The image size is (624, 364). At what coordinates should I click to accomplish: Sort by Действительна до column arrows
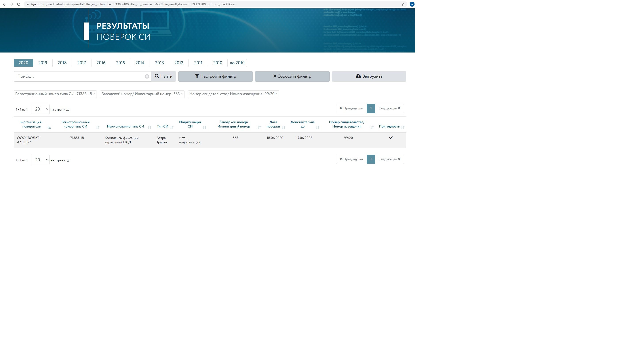click(x=318, y=127)
